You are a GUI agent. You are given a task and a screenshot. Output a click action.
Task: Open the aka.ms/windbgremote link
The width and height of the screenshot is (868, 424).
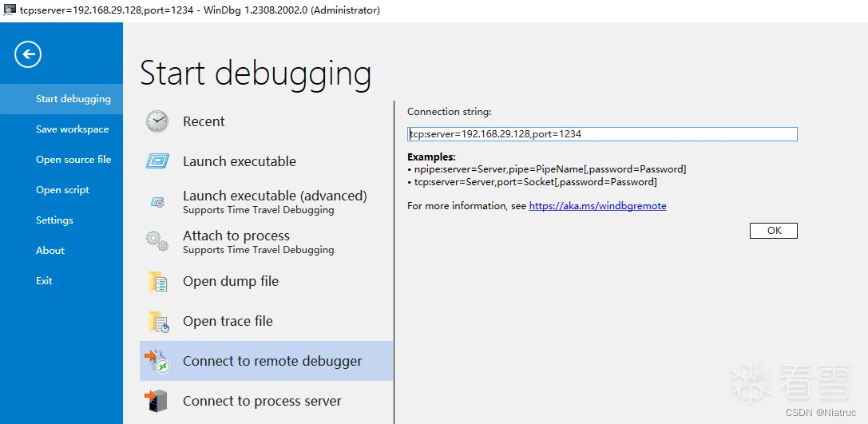coord(598,206)
